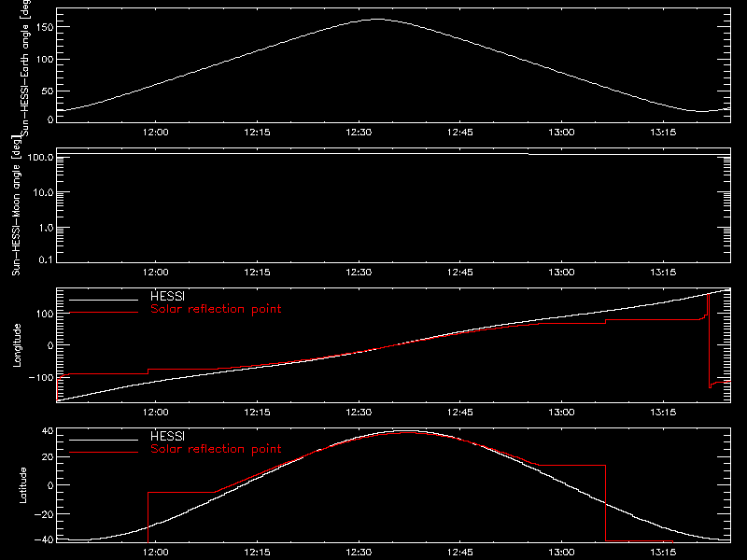
Task: Click 12:30 time label under Longitude plot
Action: tap(359, 412)
